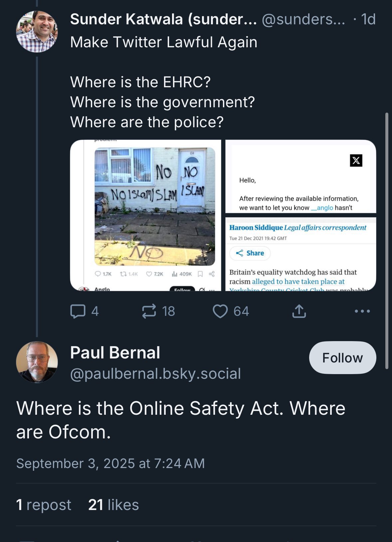Open Paul Bernal's profile avatar
The height and width of the screenshot is (542, 392).
pos(37,362)
